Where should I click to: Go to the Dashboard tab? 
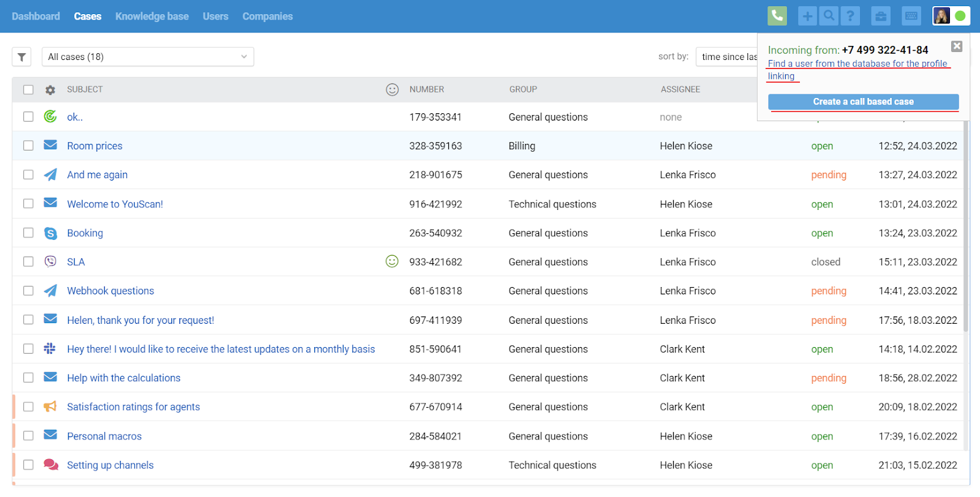point(36,17)
